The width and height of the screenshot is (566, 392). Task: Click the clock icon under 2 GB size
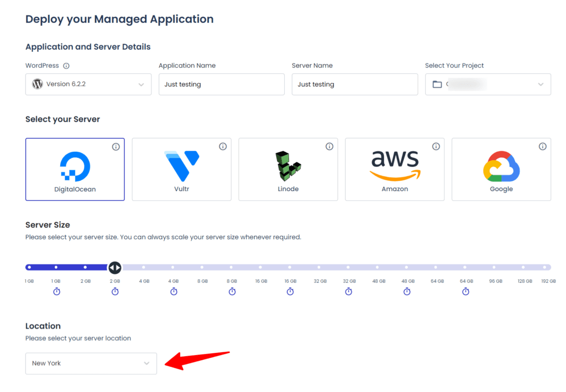[115, 292]
